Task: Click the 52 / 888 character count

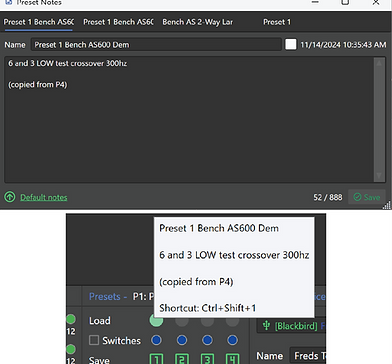Action: point(328,197)
